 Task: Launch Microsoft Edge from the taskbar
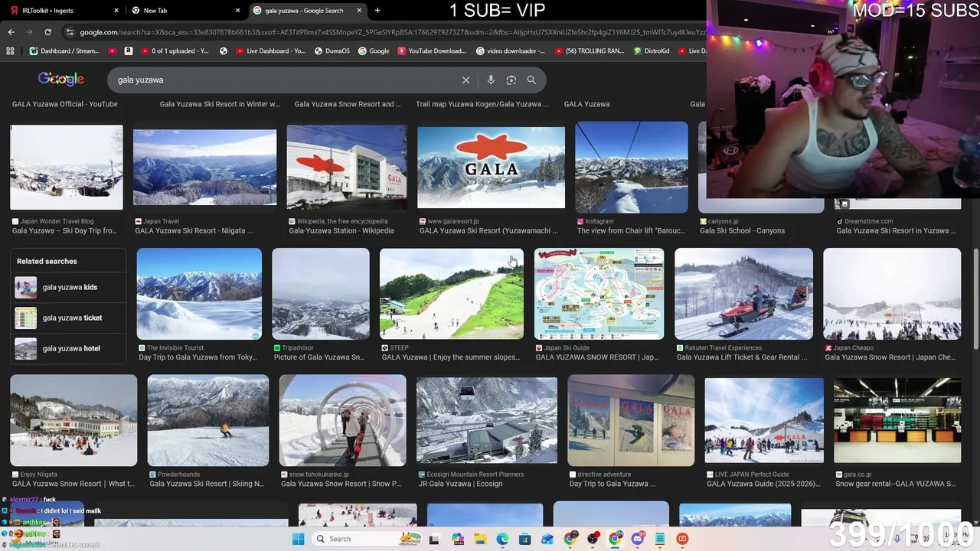coord(502,539)
